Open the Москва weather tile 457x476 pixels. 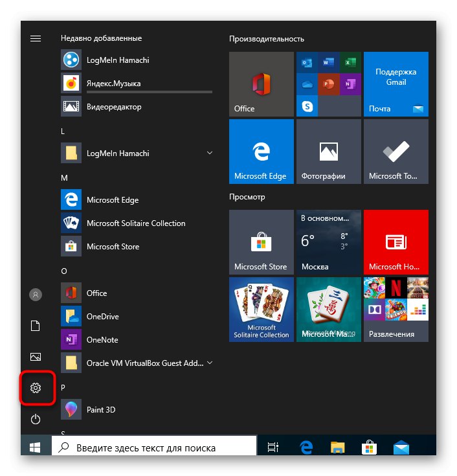[x=329, y=242]
